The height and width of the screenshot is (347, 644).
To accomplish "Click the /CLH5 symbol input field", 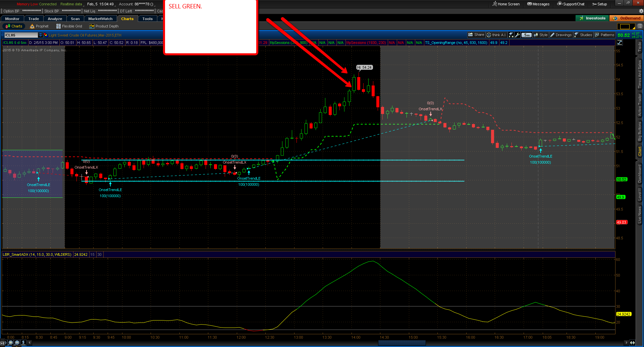I will click(21, 35).
